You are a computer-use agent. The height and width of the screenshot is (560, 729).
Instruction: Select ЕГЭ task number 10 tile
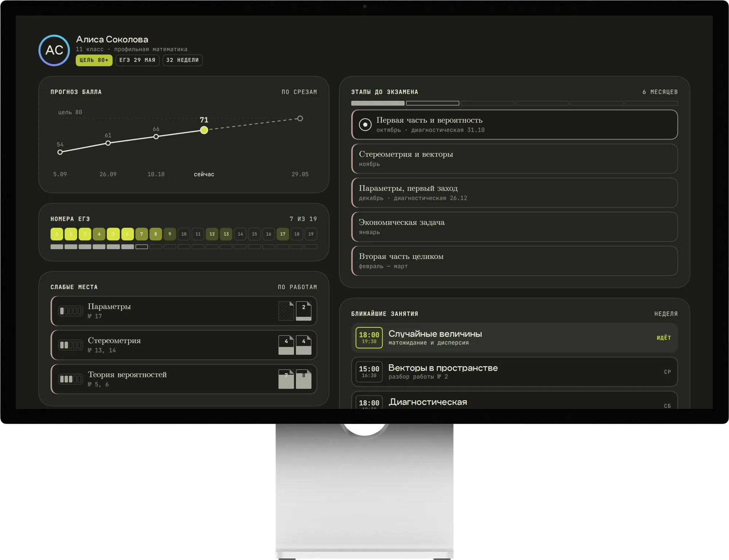pos(184,234)
